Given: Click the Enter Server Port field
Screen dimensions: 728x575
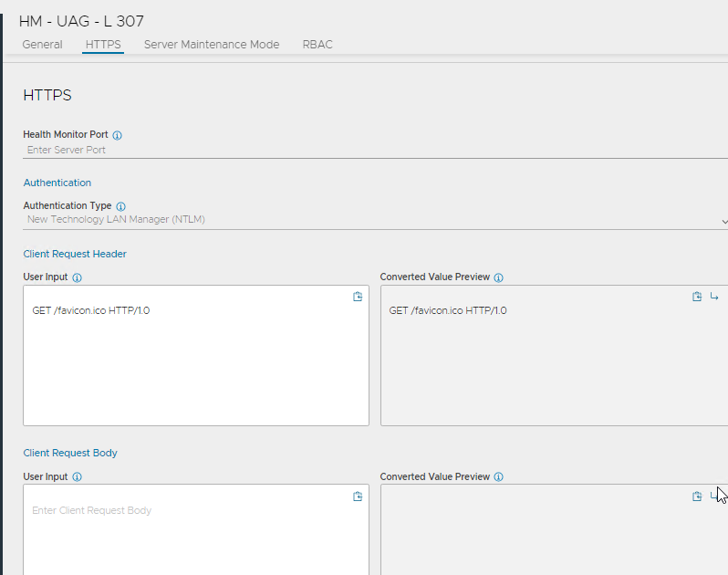Looking at the screenshot, I should pyautogui.click(x=375, y=150).
